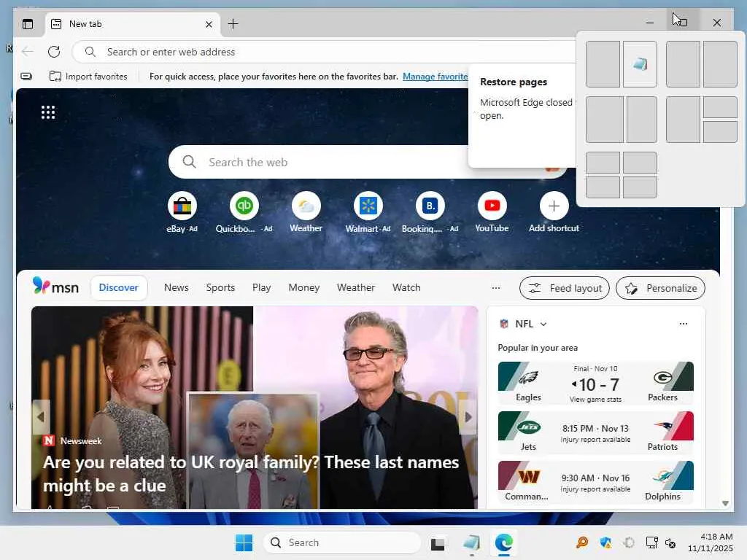
Task: Open the Manage favorites link
Action: point(435,76)
